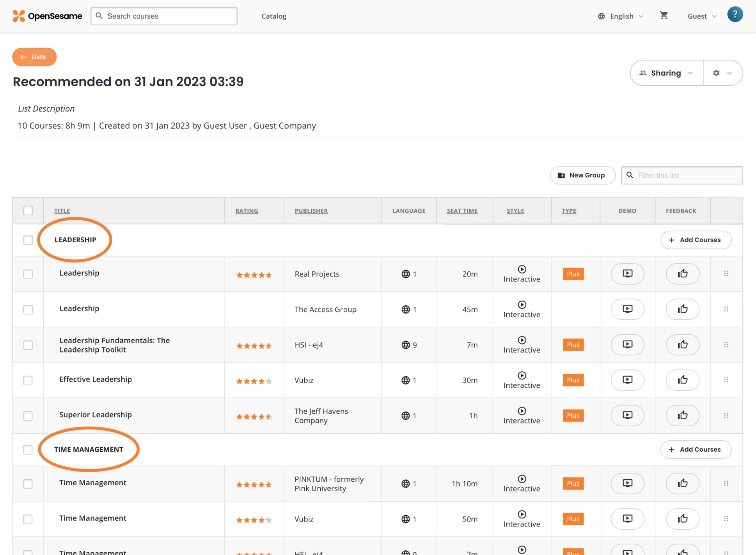The width and height of the screenshot is (756, 555).
Task: Click the TIME MANAGEMENT group name
Action: 89,450
